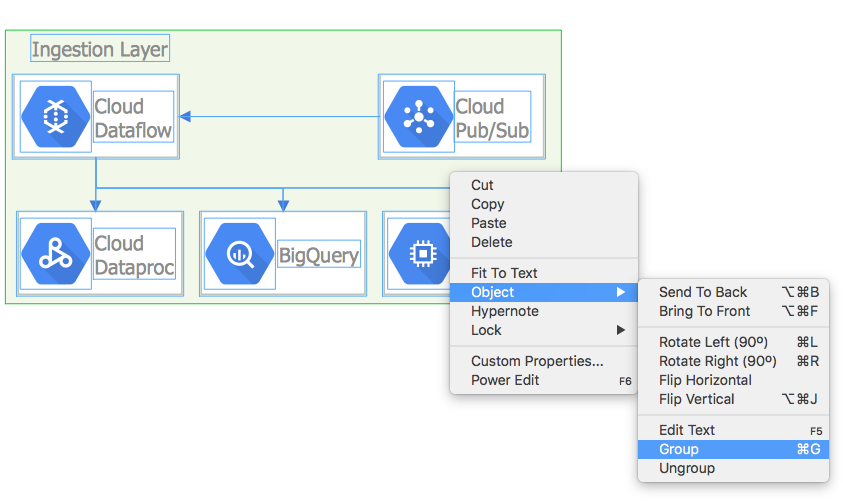Image resolution: width=843 pixels, height=502 pixels.
Task: Choose Paste from the context menu
Action: tap(544, 223)
